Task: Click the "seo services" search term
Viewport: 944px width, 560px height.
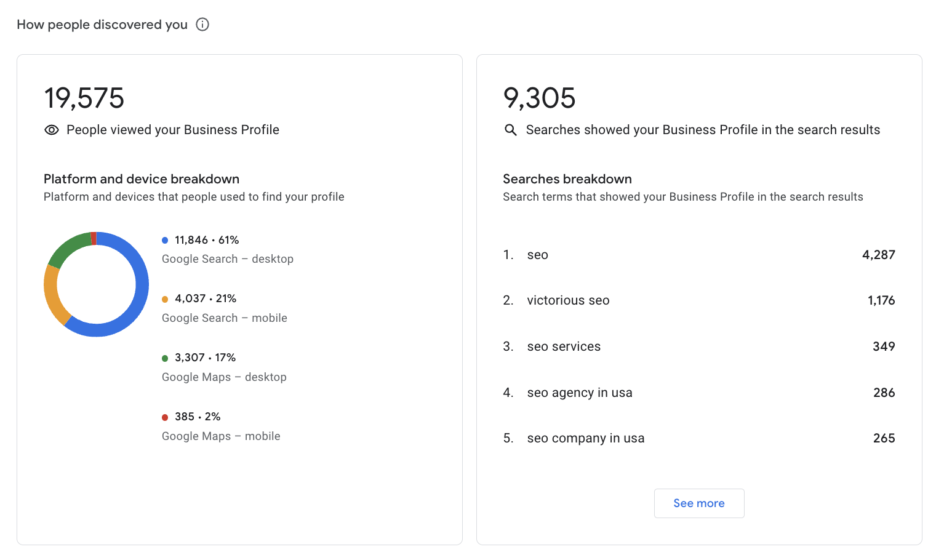Action: pos(564,346)
